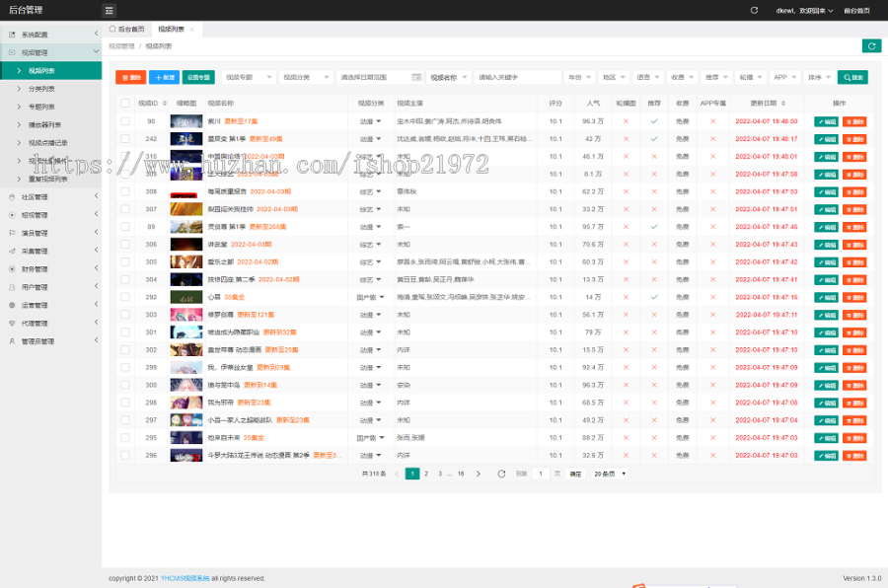Open YHCMS视频系统 link in footer
This screenshot has height=588, width=888.
(185, 578)
